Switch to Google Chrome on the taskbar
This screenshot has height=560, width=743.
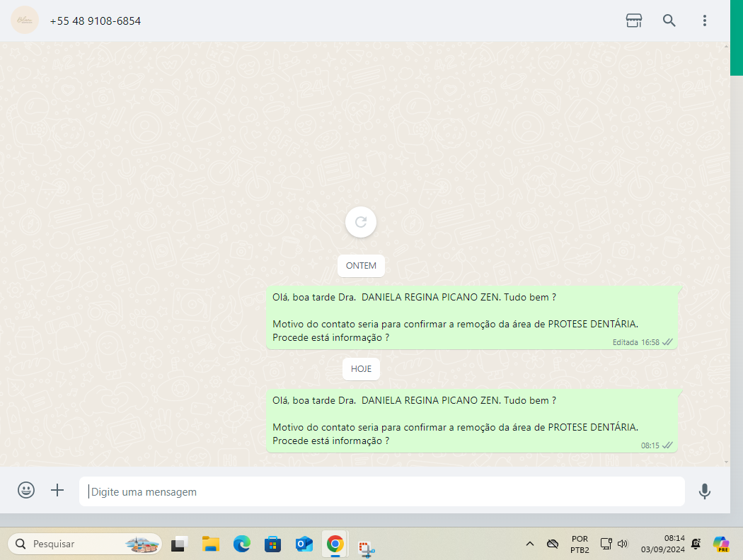coord(335,544)
